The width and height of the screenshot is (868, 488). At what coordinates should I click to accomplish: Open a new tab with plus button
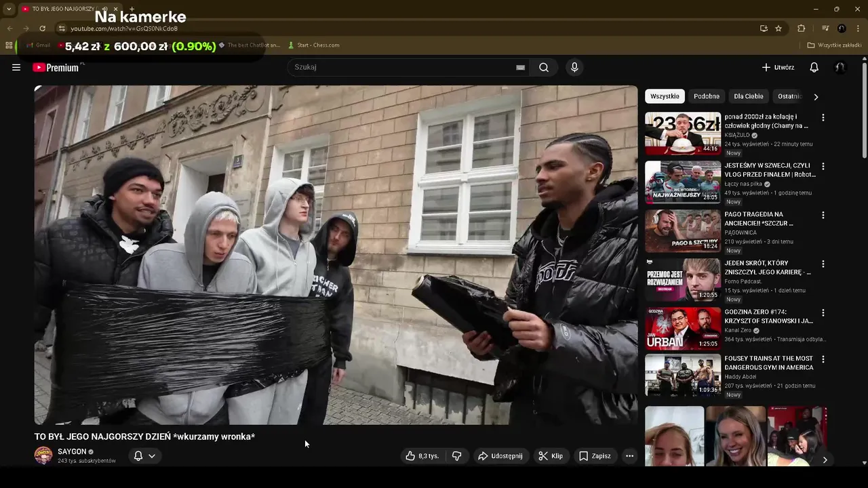(x=132, y=9)
